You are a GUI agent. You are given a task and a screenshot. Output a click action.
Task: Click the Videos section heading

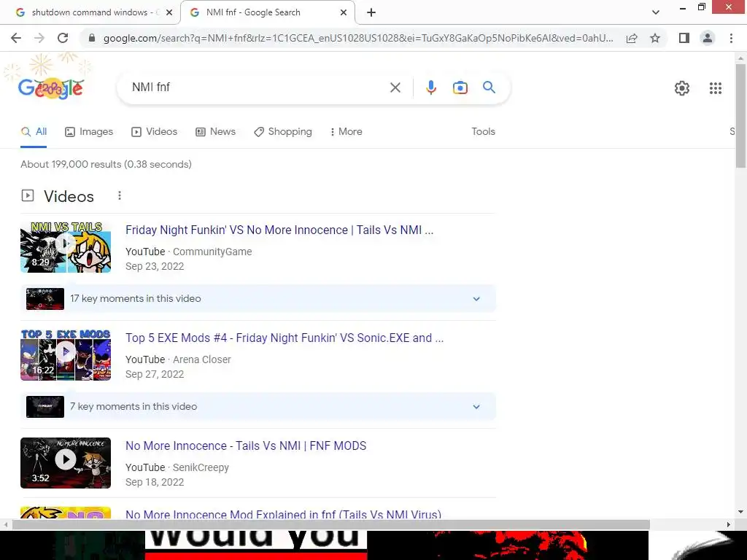coord(69,196)
